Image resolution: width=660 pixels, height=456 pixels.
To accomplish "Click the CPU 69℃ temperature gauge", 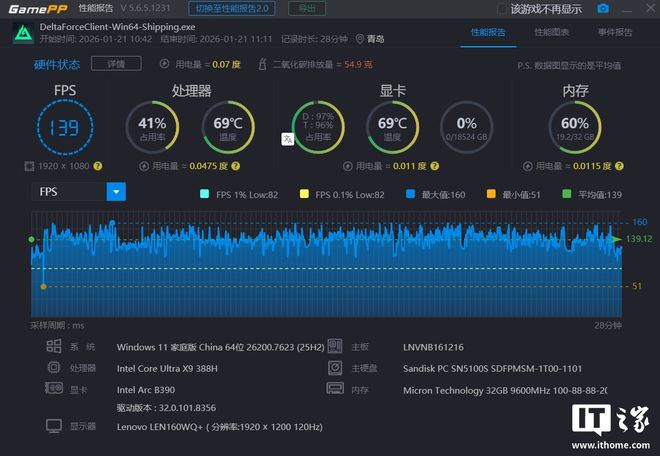I will point(228,127).
